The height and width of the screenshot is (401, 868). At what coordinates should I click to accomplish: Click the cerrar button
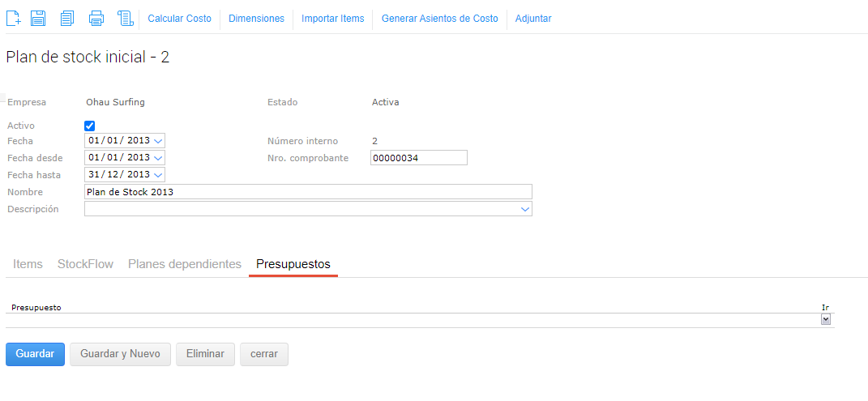264,354
